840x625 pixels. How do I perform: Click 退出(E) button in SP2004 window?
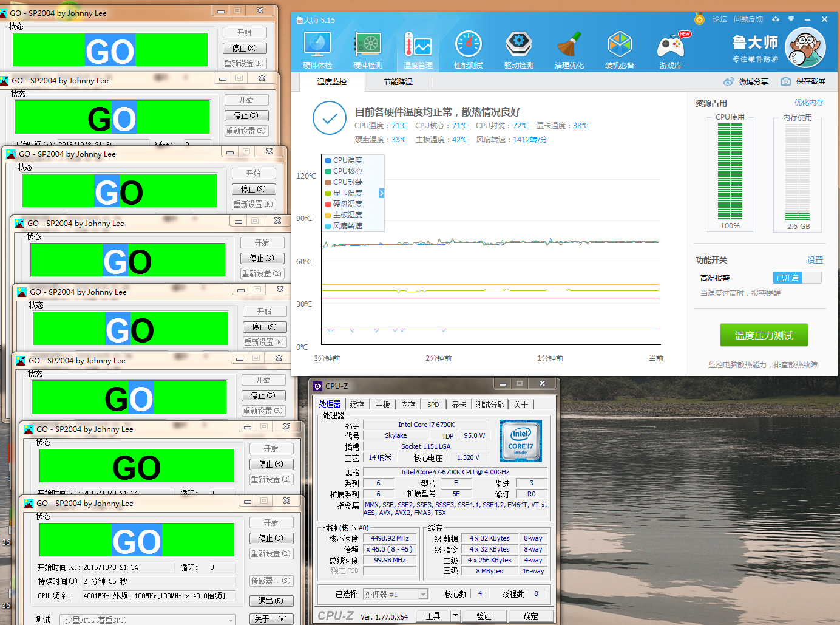pyautogui.click(x=271, y=601)
